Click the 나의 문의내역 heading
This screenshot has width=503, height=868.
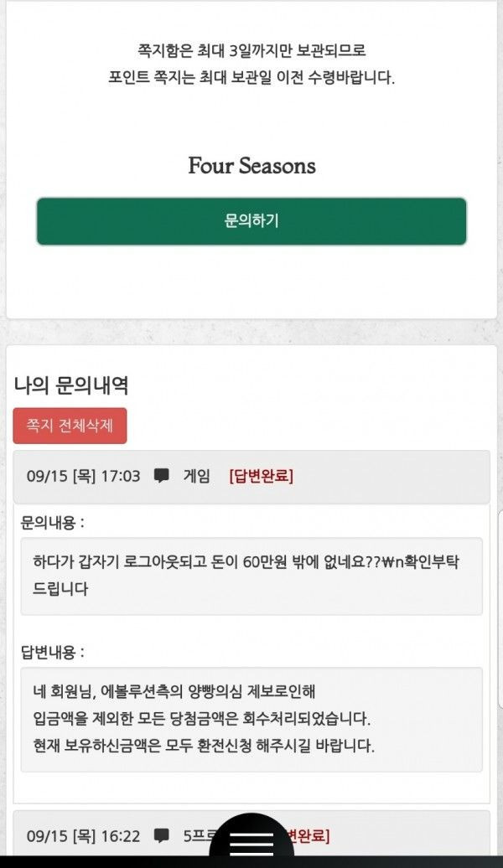click(70, 385)
